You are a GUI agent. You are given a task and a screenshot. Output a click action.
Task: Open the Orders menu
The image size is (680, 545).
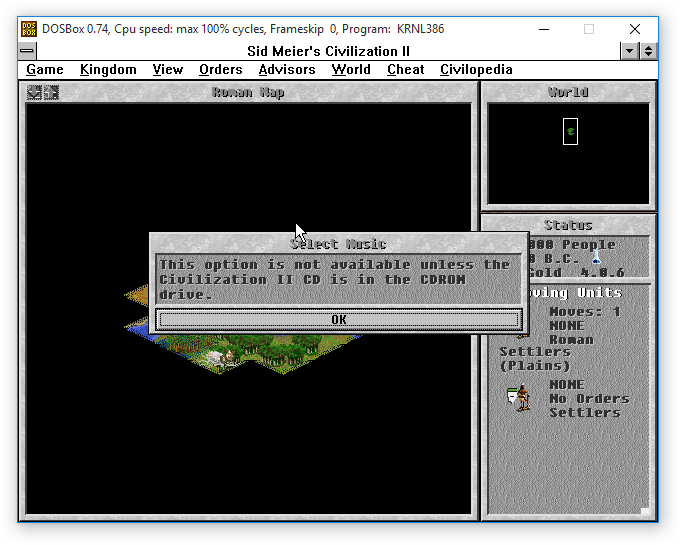click(x=220, y=69)
